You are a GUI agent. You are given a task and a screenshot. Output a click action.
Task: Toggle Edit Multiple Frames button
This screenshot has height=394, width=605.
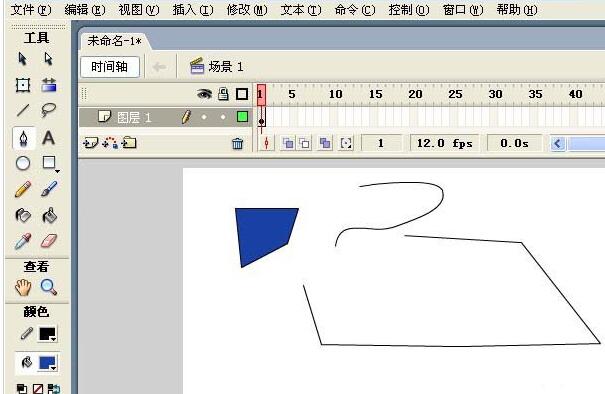pos(325,143)
